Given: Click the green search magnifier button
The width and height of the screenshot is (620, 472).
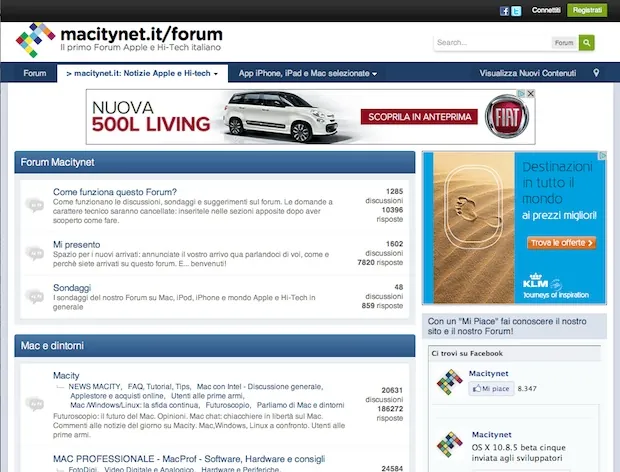Looking at the screenshot, I should (x=586, y=42).
